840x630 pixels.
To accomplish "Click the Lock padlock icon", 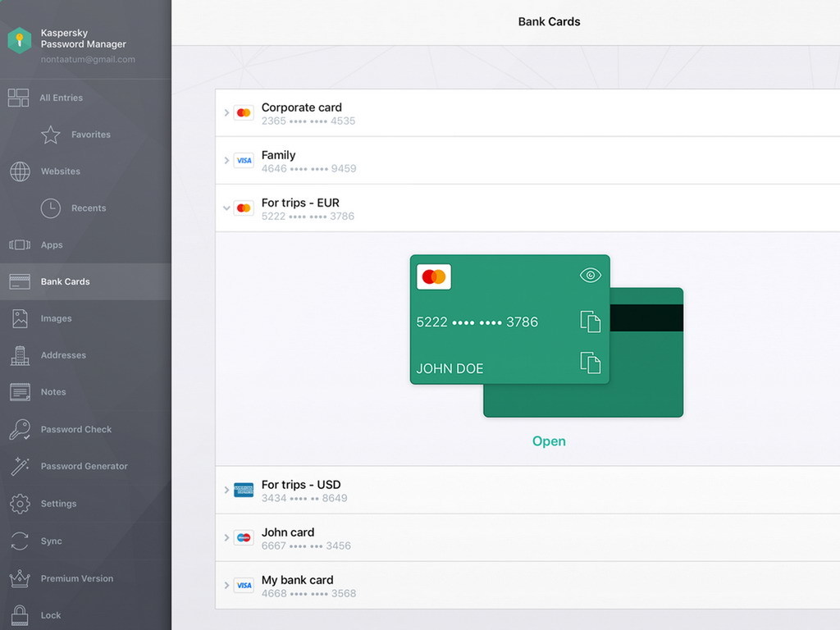I will [20, 615].
